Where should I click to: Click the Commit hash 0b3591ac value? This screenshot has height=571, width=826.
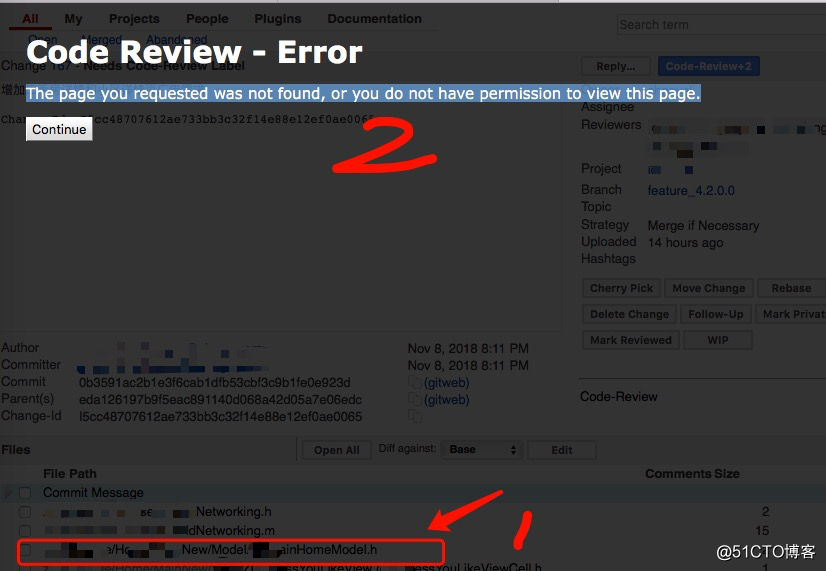point(214,382)
